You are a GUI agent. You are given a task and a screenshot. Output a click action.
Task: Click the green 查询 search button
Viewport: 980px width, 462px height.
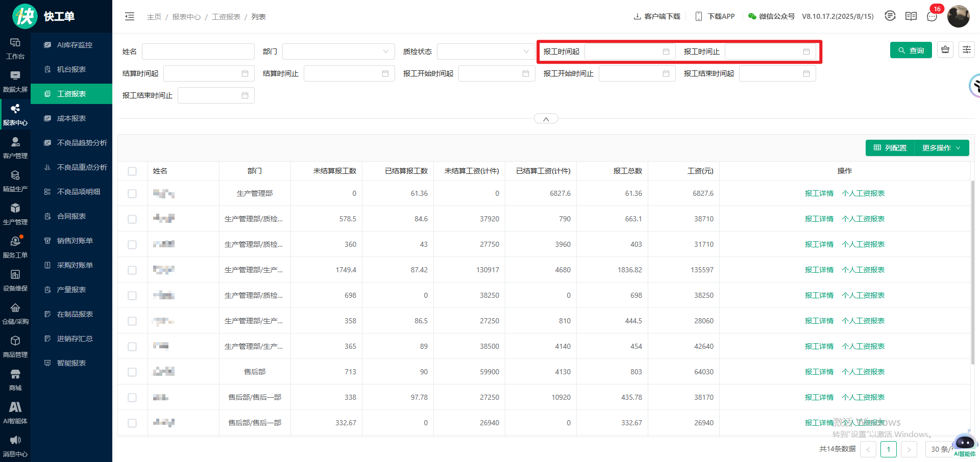[x=911, y=50]
